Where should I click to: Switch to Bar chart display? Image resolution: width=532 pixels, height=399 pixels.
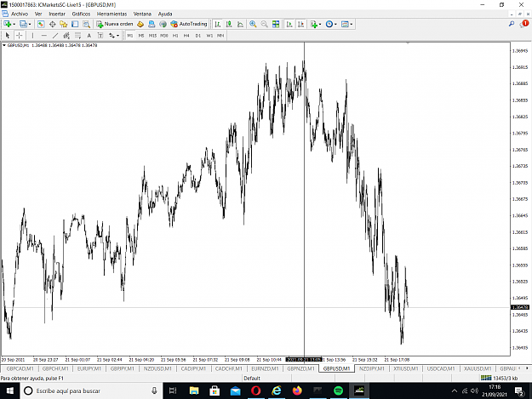pyautogui.click(x=218, y=24)
